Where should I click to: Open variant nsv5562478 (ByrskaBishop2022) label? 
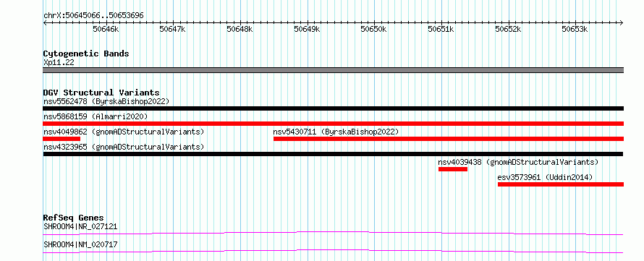click(x=106, y=101)
